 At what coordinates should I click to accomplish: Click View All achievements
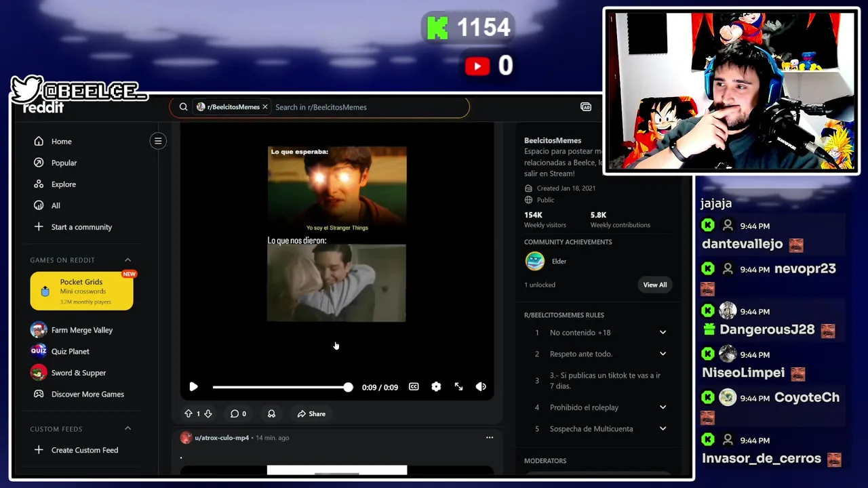(655, 285)
